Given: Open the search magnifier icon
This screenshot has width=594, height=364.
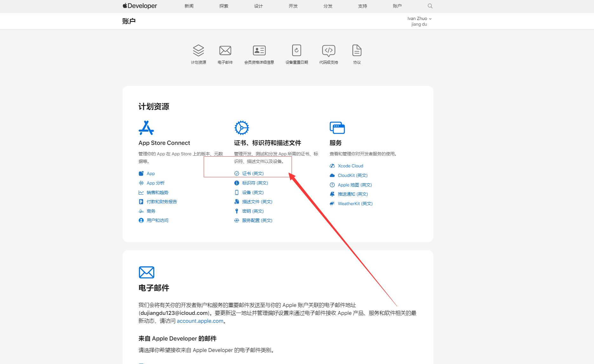Looking at the screenshot, I should click(x=430, y=6).
